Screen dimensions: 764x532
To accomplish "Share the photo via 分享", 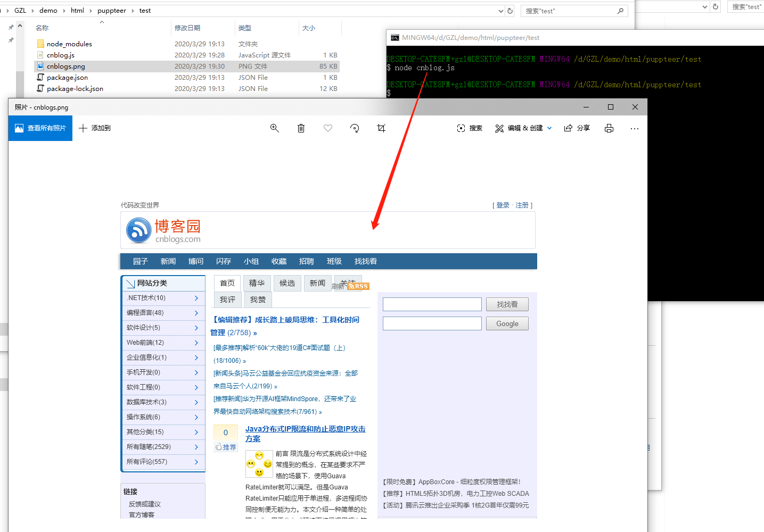I will pos(577,128).
